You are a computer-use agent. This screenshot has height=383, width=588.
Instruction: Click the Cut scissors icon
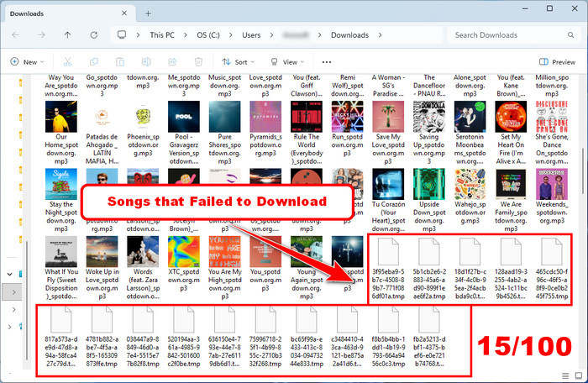point(67,62)
